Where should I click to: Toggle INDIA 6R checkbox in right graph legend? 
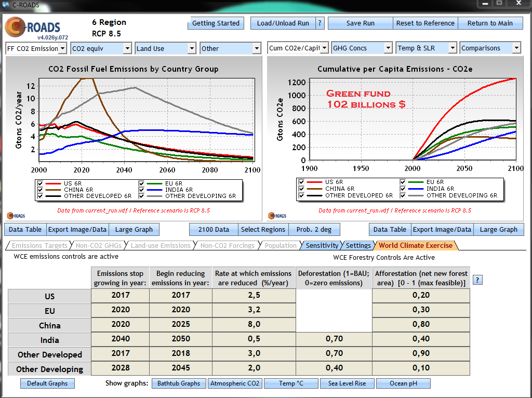tap(403, 189)
